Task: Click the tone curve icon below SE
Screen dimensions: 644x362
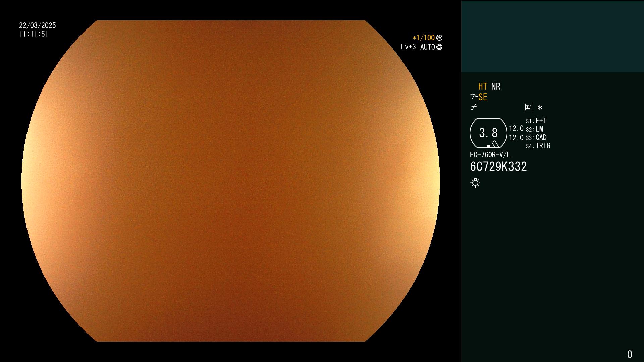Action: (x=474, y=107)
